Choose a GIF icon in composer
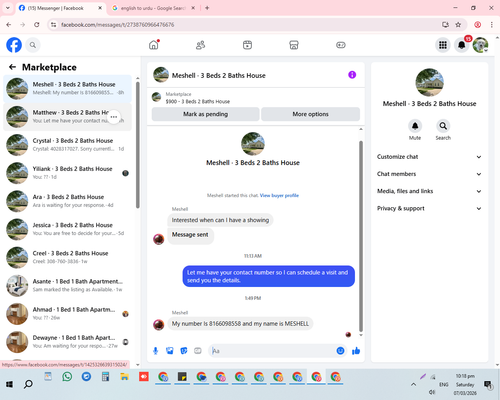 [198, 351]
